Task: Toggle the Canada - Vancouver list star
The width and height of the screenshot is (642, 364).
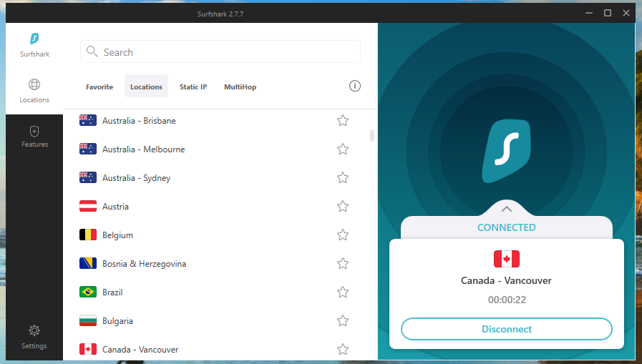Action: pos(343,349)
